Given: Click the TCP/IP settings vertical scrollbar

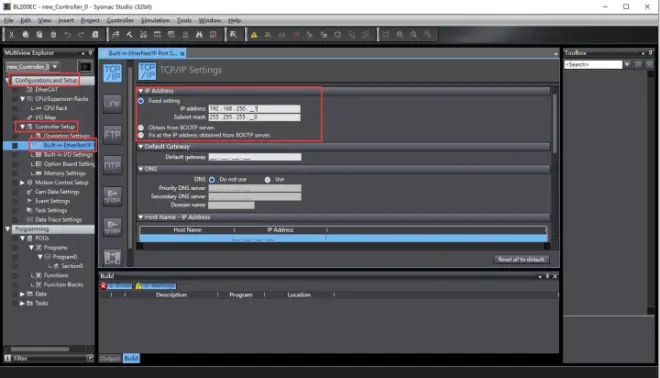Looking at the screenshot, I should [x=554, y=122].
